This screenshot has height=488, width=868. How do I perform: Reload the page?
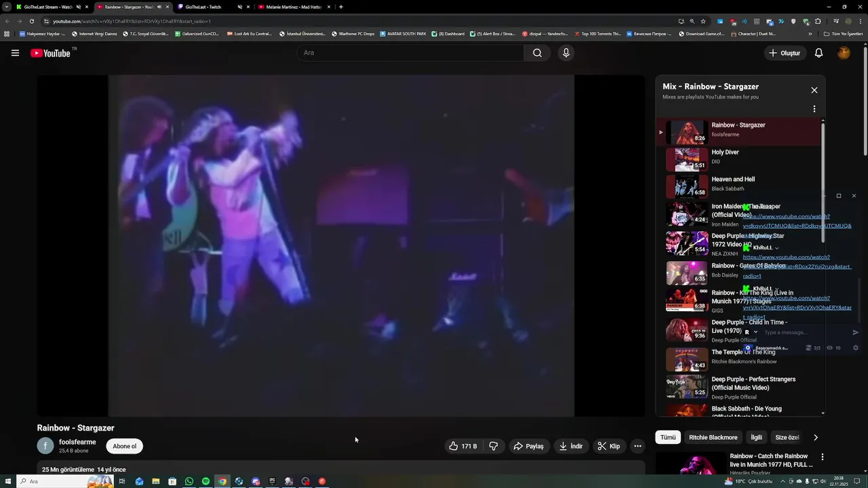31,21
